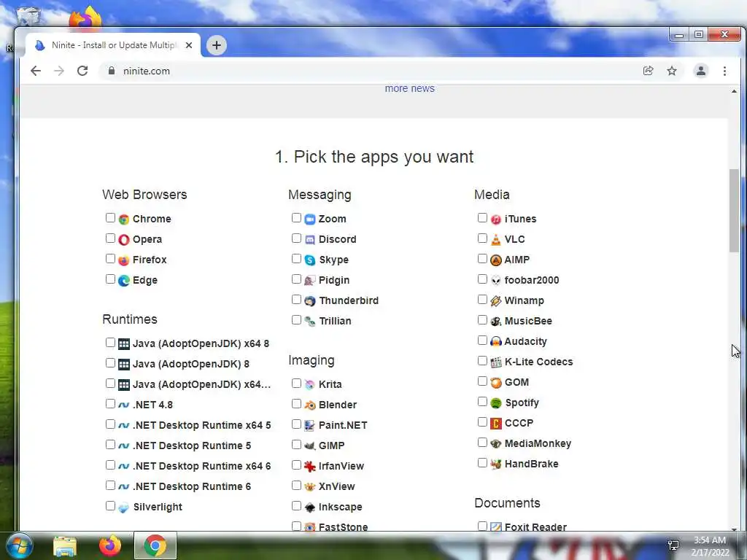The height and width of the screenshot is (560, 747).
Task: Click the .NET Desktop Runtime 5 label
Action: [x=192, y=446]
